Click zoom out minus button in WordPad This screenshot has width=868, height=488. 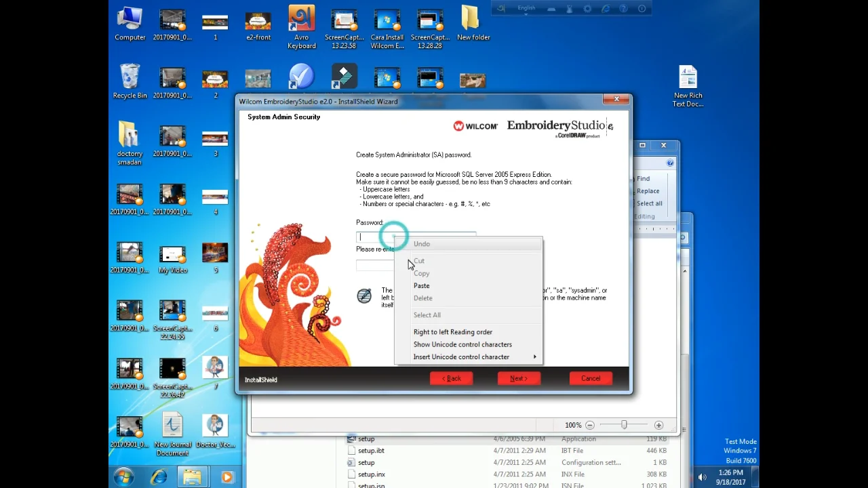coord(589,425)
